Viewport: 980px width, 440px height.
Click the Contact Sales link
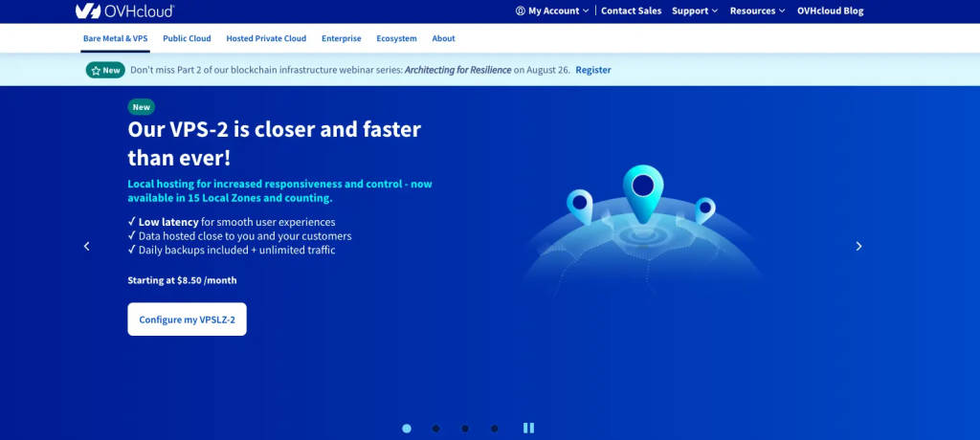(x=632, y=11)
